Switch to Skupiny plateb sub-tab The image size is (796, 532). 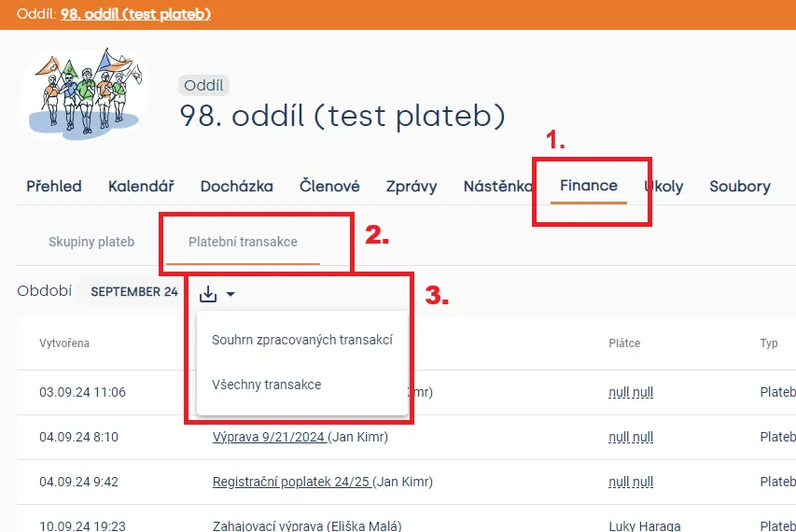(91, 242)
